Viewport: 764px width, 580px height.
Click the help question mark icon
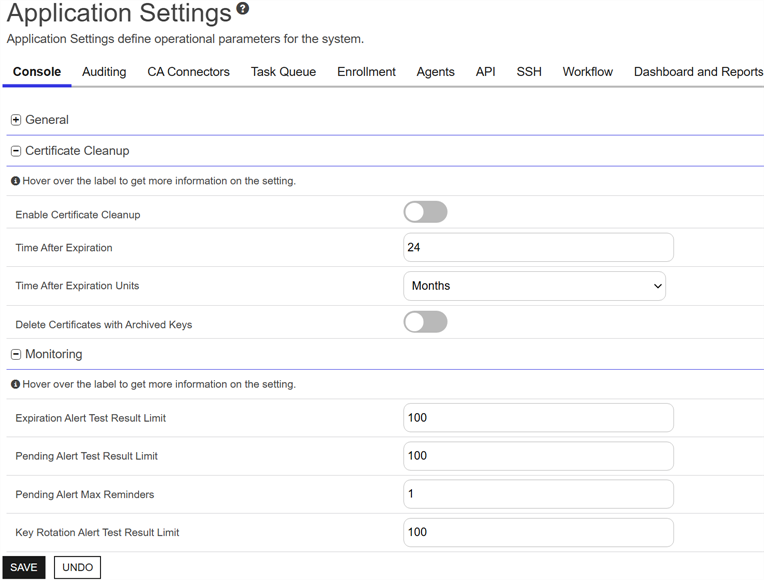(x=243, y=10)
